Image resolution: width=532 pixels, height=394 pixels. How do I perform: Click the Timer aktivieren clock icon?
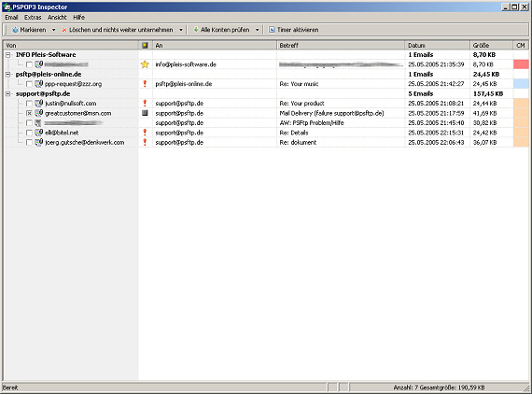coord(272,30)
